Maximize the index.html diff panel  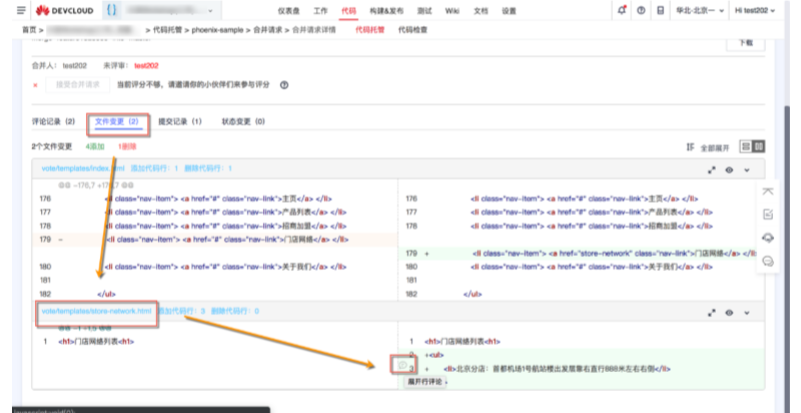(x=712, y=170)
